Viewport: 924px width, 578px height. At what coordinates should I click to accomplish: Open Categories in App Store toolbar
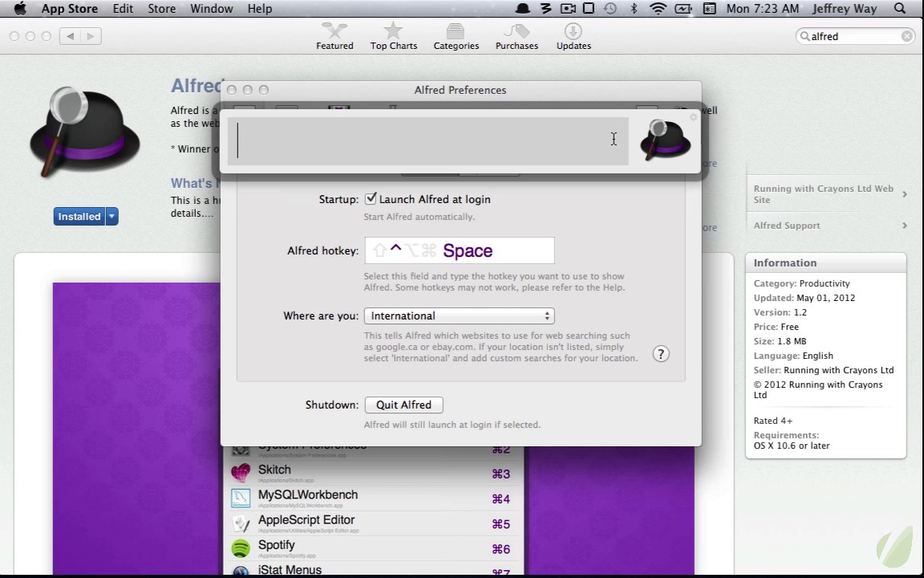tap(456, 37)
